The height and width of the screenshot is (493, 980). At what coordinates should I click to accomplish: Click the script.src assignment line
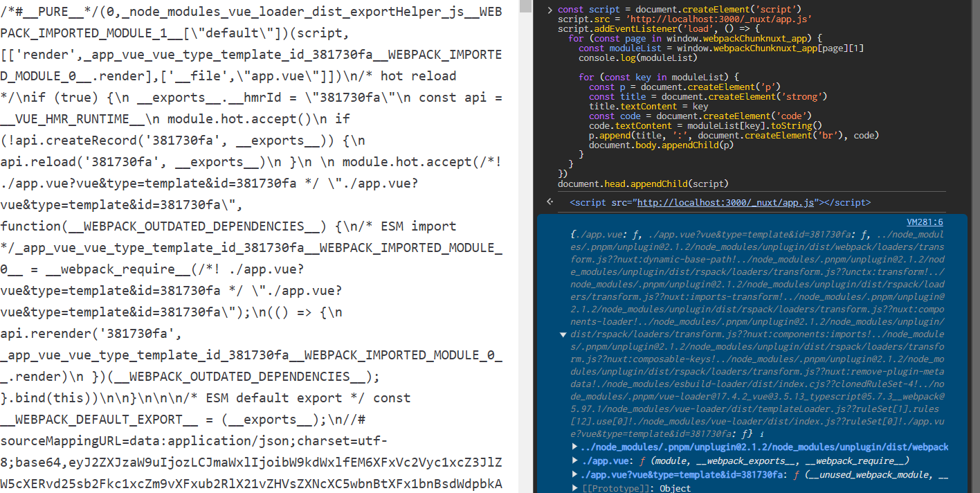point(685,19)
